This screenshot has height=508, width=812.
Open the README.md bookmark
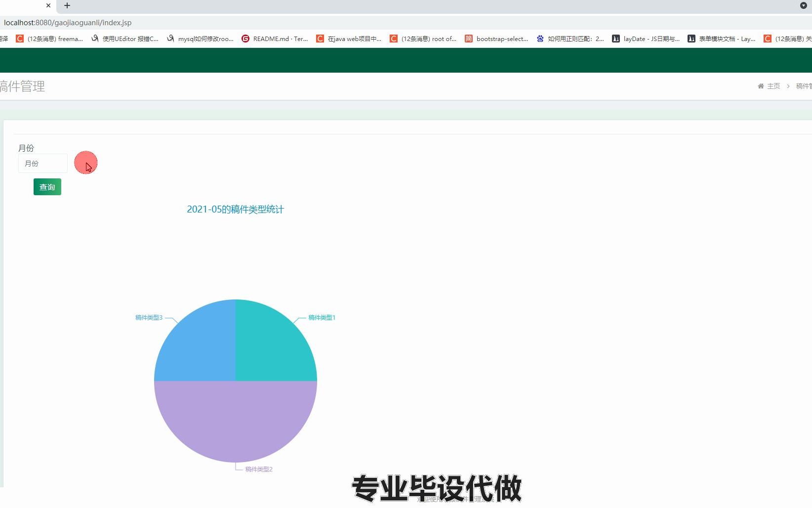click(275, 39)
